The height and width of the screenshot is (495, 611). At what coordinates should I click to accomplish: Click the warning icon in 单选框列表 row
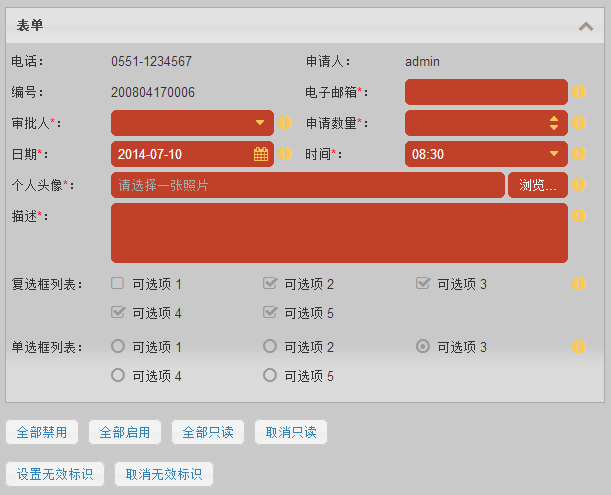pos(579,346)
